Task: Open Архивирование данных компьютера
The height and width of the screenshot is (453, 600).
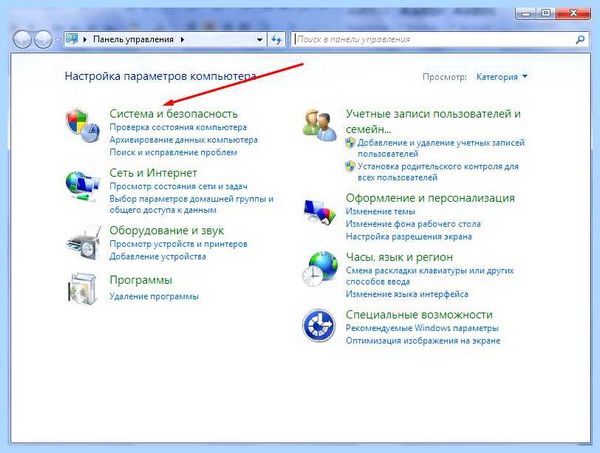Action: coord(183,140)
